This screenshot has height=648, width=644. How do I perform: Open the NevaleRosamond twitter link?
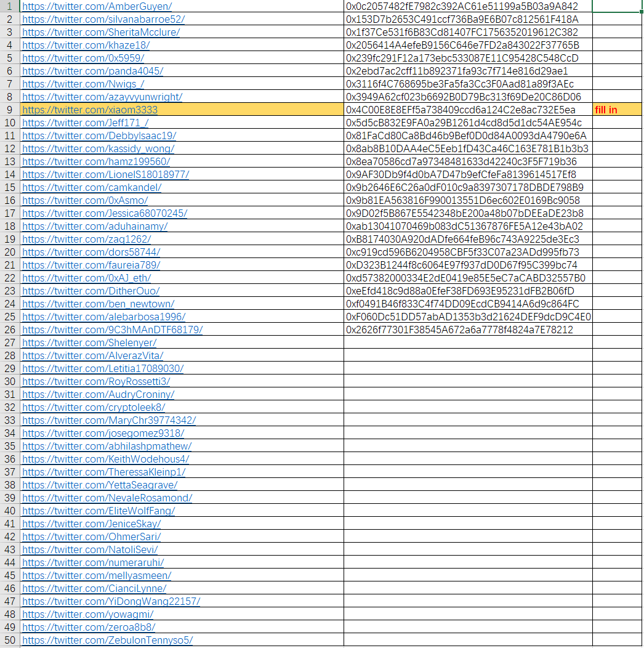coord(107,498)
